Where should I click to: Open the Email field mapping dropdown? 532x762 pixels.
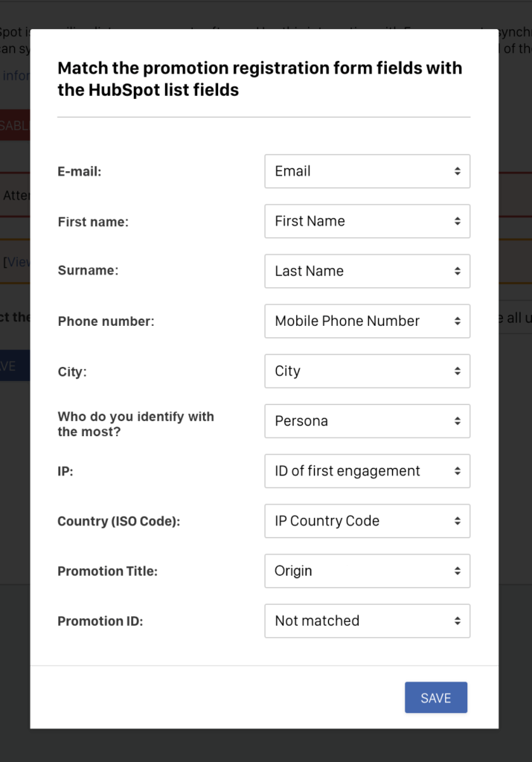coord(367,171)
